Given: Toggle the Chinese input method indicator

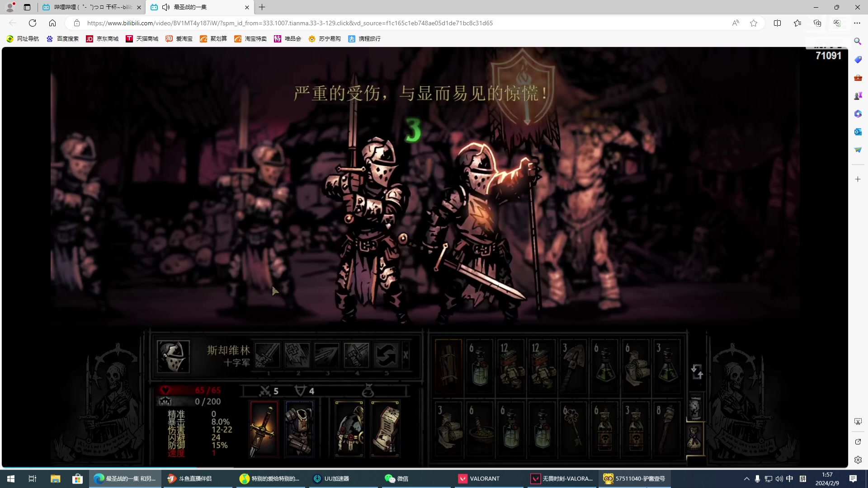Looking at the screenshot, I should [790, 479].
